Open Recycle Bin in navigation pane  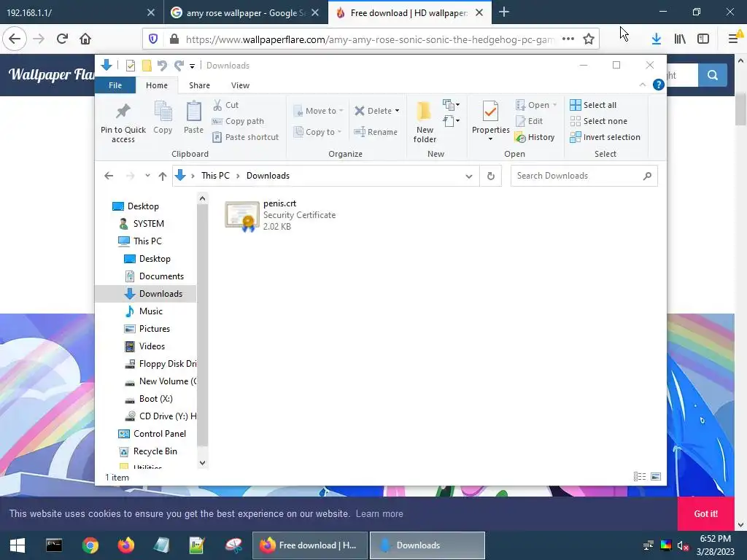pyautogui.click(x=155, y=451)
